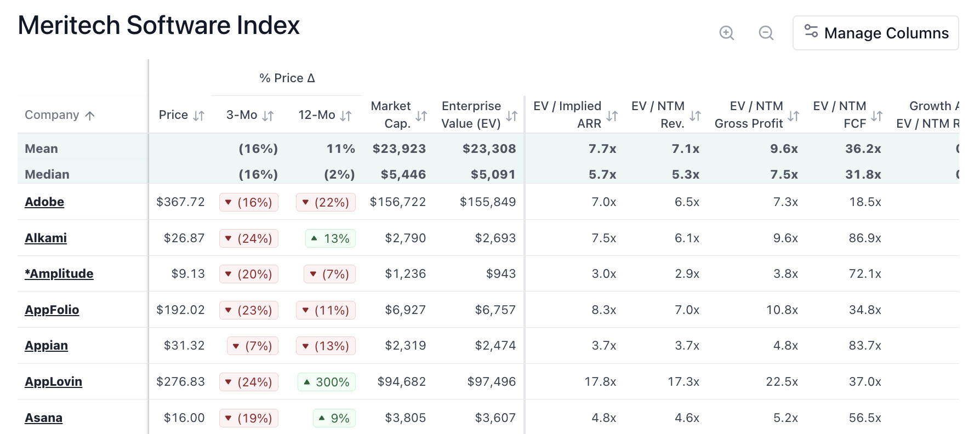Image resolution: width=980 pixels, height=434 pixels.
Task: Sort by Market Cap column arrows
Action: pos(421,115)
